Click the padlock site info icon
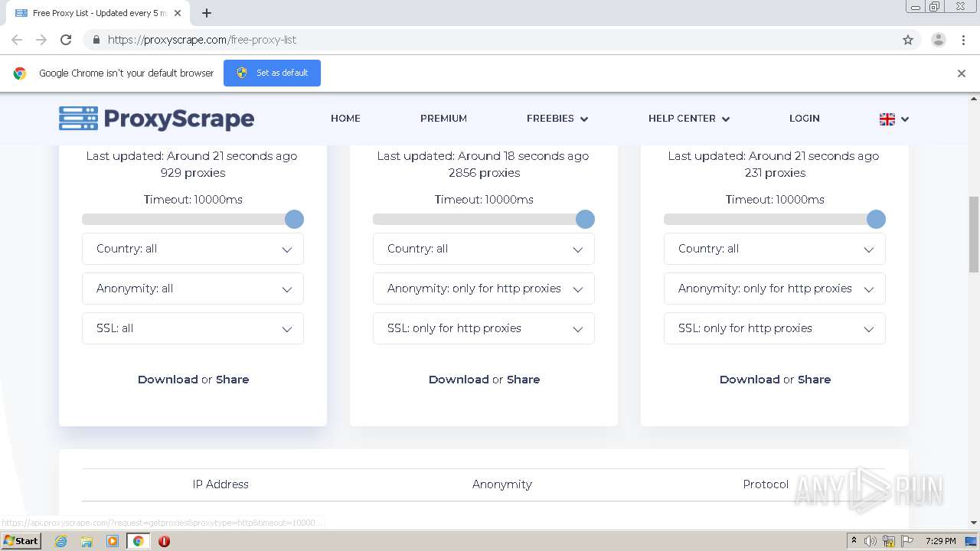Screen dimensions: 980x551 click(96, 40)
